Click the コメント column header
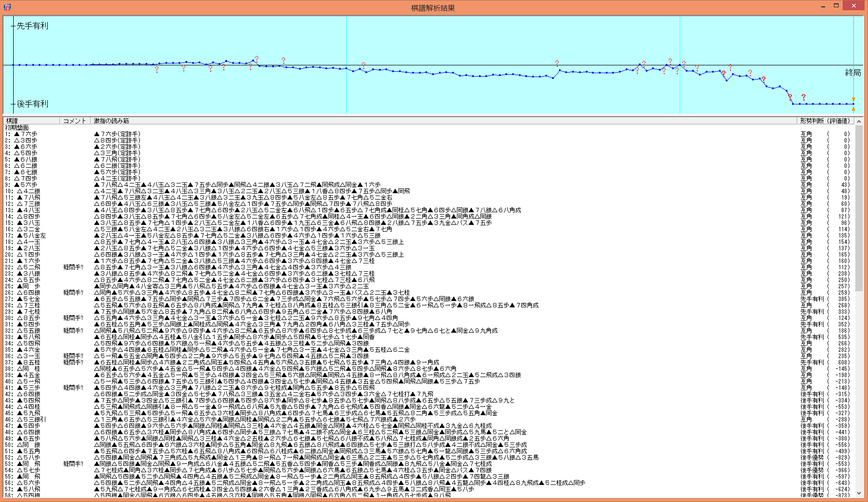Screen dimensions: 868x502 tap(75, 120)
